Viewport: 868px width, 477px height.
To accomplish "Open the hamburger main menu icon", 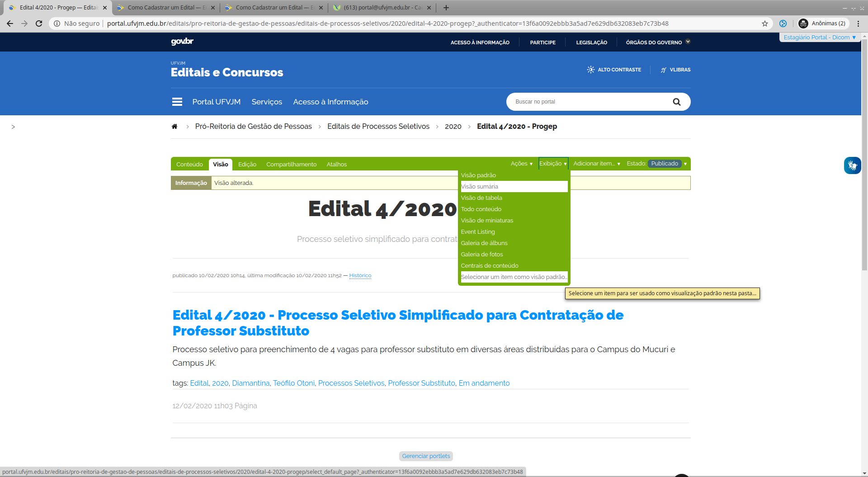I will pyautogui.click(x=177, y=102).
